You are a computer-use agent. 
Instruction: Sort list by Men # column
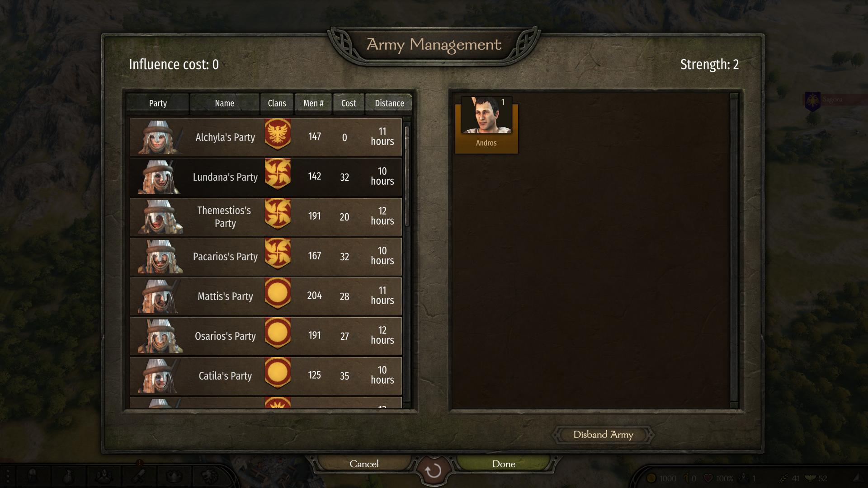tap(313, 103)
